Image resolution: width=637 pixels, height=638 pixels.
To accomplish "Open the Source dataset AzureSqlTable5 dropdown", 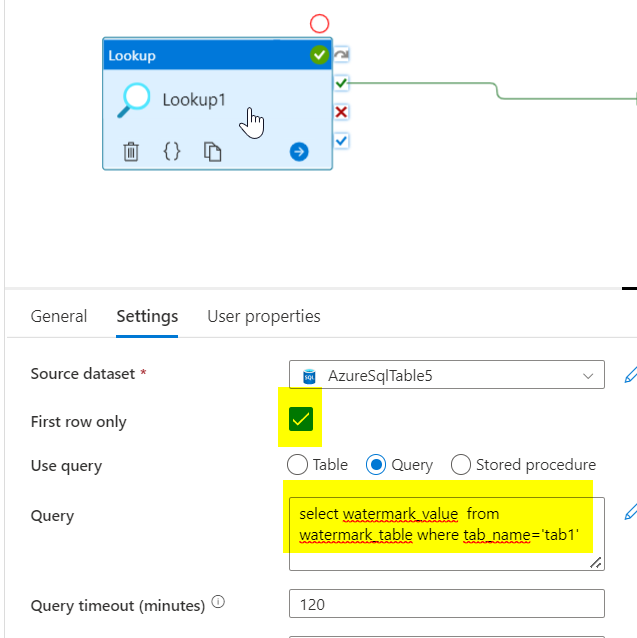I will tap(446, 375).
